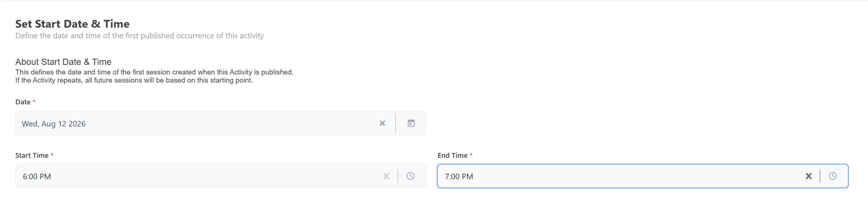Click the 'Define the date and time' subtitle
Image resolution: width=868 pixels, height=212 pixels.
140,36
